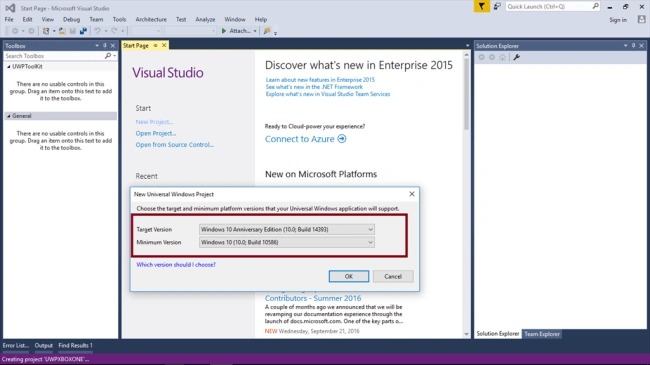The height and width of the screenshot is (365, 650).
Task: Click OK in the New Universal Windows Project dialog
Action: (349, 276)
